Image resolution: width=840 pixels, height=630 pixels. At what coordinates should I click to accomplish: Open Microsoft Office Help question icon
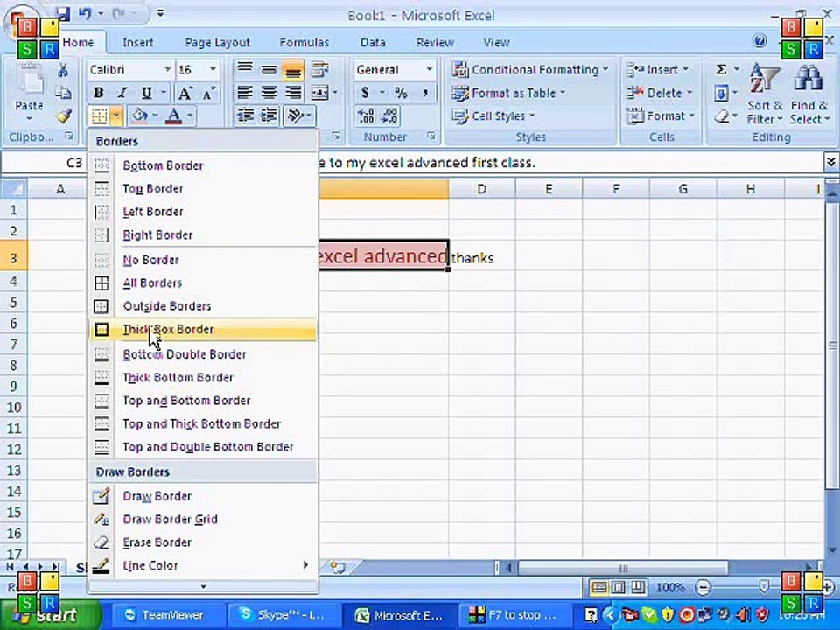pyautogui.click(x=759, y=41)
